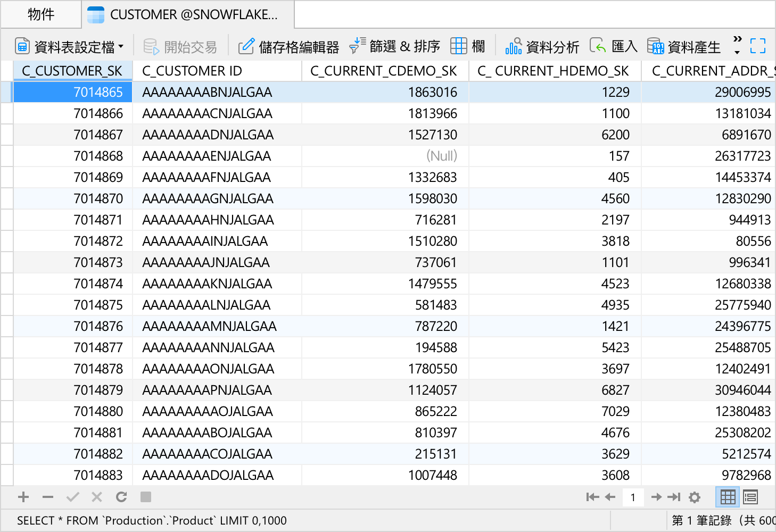Click the row marker for row 7014866
The image size is (776, 532).
6,113
